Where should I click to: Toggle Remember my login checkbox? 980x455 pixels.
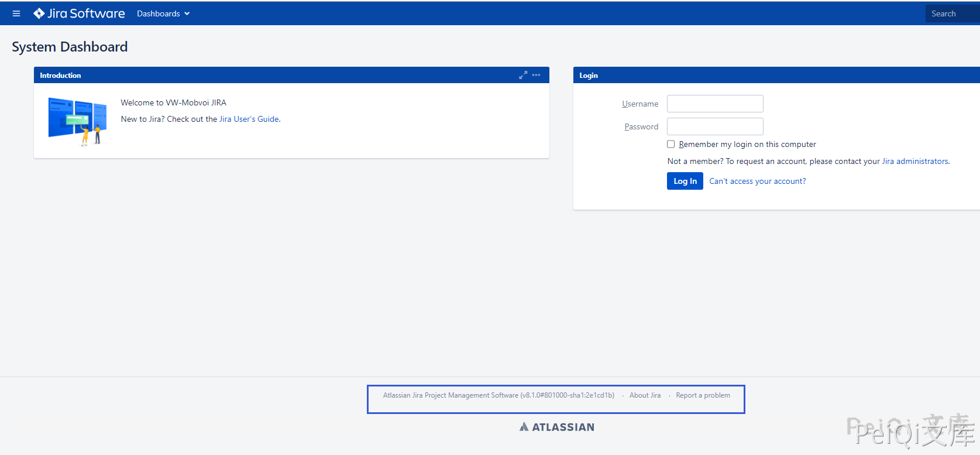[671, 144]
